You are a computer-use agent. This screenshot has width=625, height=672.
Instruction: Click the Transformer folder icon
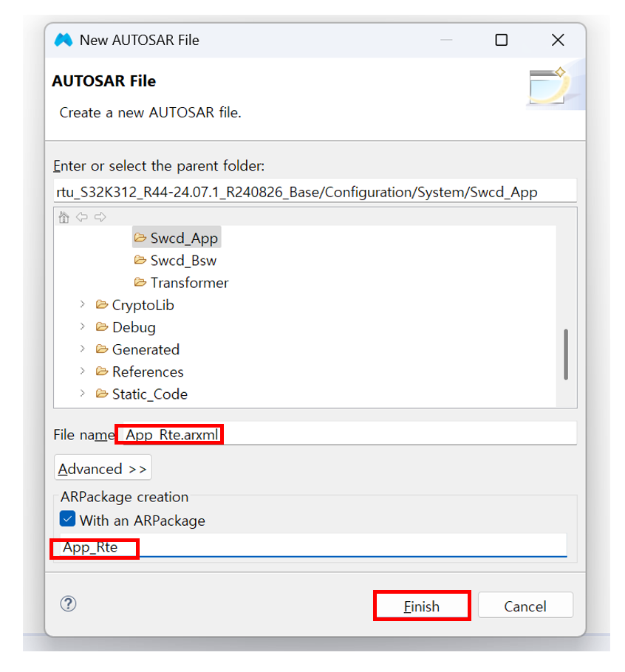pos(140,282)
